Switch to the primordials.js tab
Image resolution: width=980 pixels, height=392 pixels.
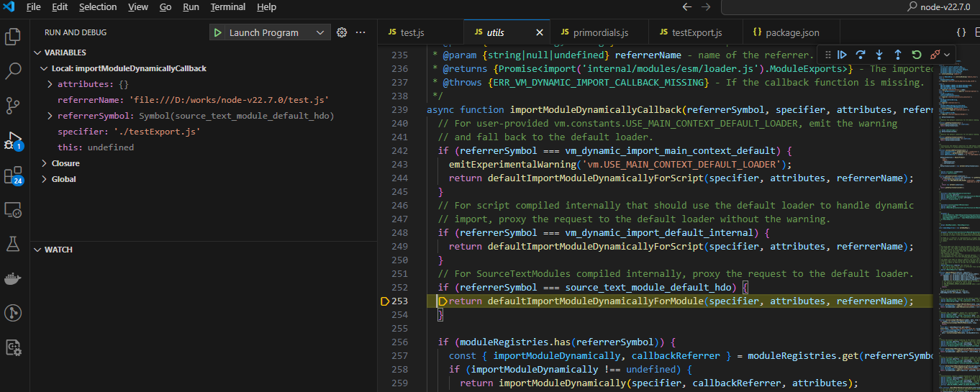(x=600, y=32)
